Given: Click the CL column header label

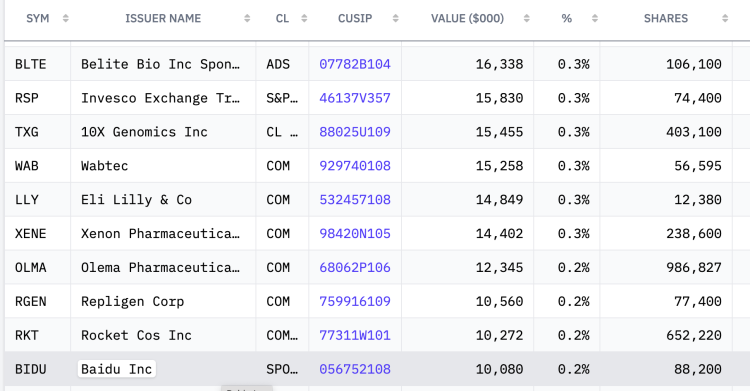Looking at the screenshot, I should click(282, 19).
